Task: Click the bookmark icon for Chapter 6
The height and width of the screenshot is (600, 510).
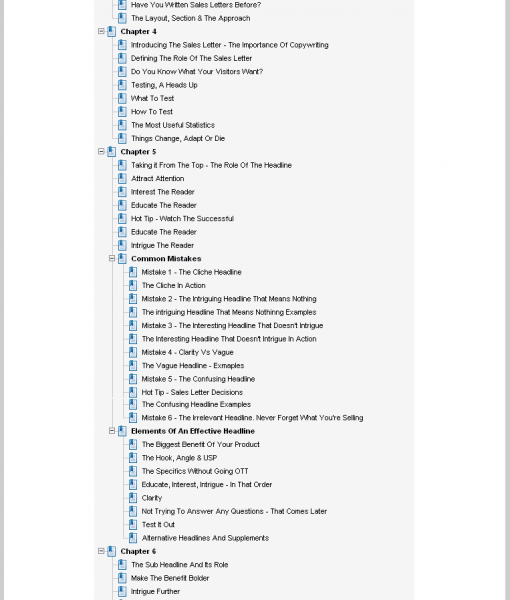Action: coord(111,552)
